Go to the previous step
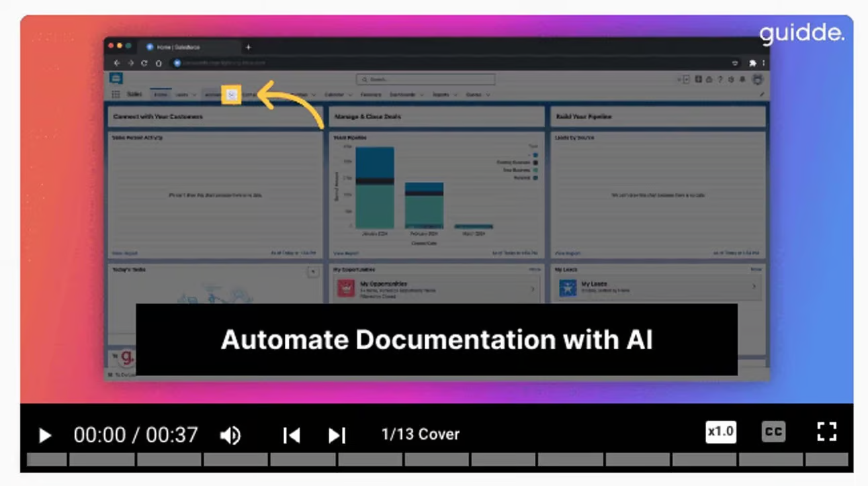 click(292, 436)
